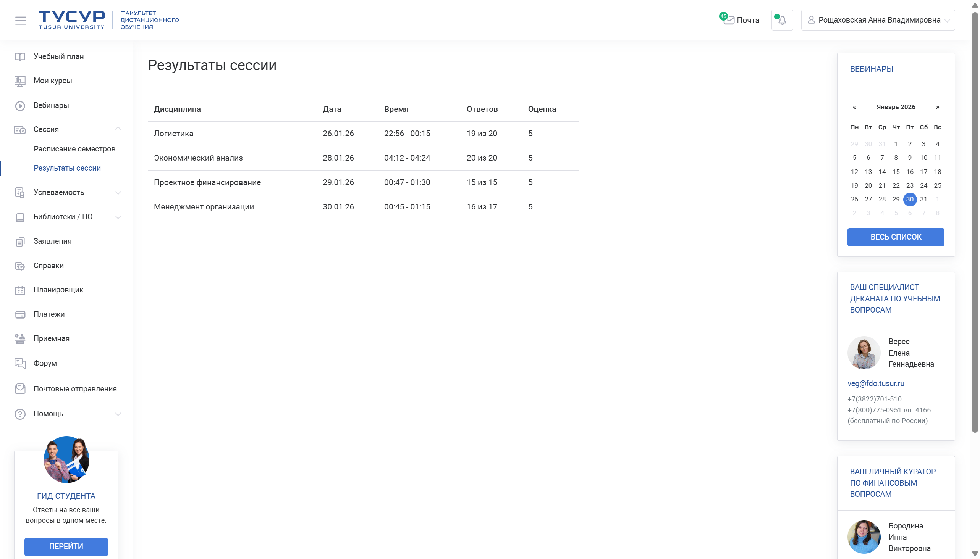Expand the Успеваемость submenu chevron
Image resolution: width=980 pixels, height=559 pixels.
(x=118, y=193)
